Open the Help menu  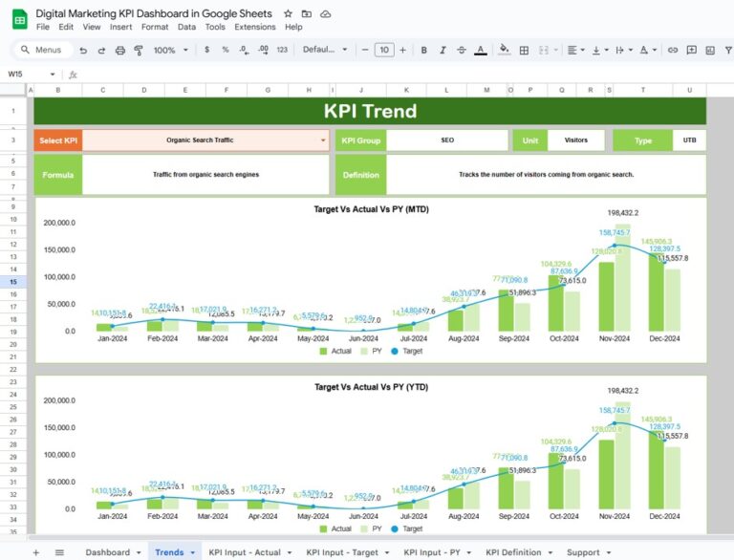click(293, 27)
